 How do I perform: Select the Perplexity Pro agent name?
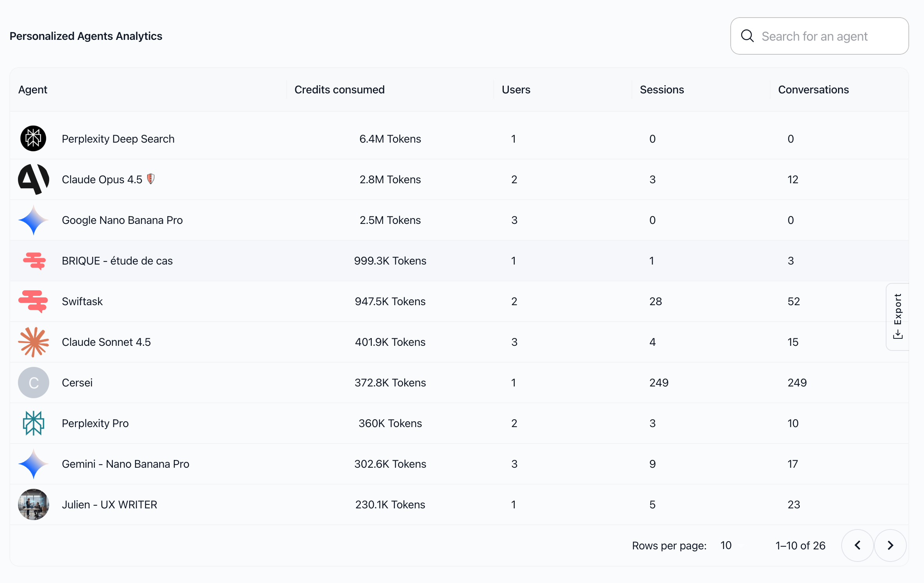(x=95, y=423)
